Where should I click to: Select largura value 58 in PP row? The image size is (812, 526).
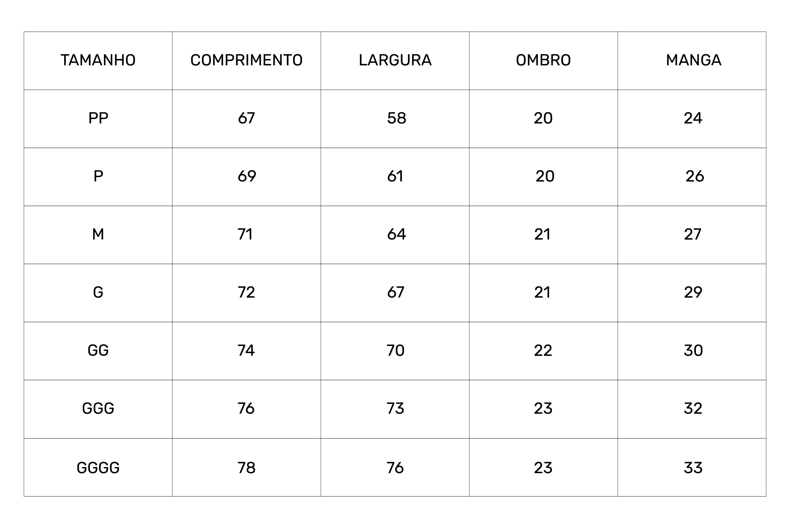pyautogui.click(x=396, y=118)
